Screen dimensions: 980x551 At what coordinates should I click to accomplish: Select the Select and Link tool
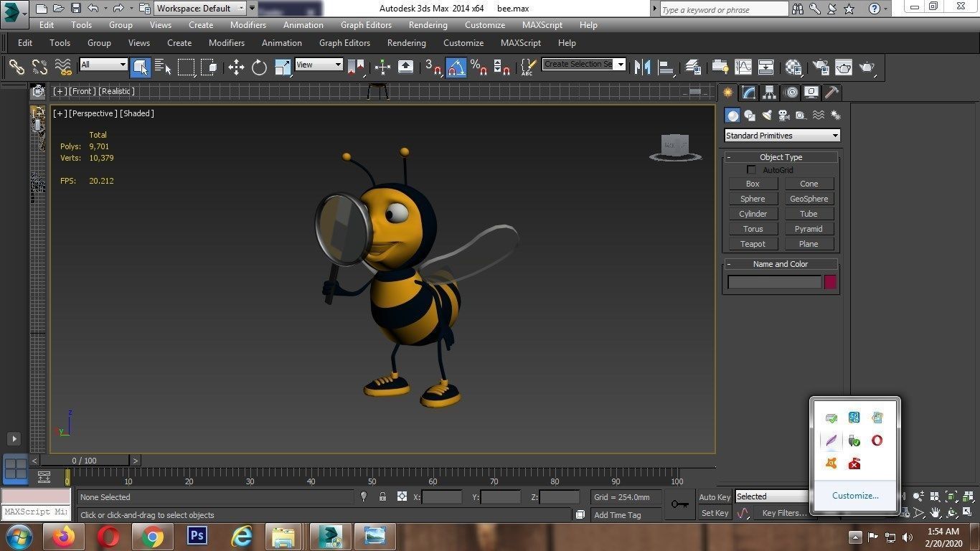tap(17, 67)
